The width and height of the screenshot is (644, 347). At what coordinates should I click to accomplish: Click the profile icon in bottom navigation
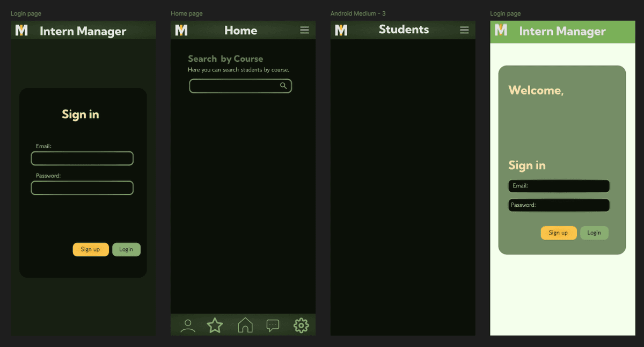(x=188, y=326)
